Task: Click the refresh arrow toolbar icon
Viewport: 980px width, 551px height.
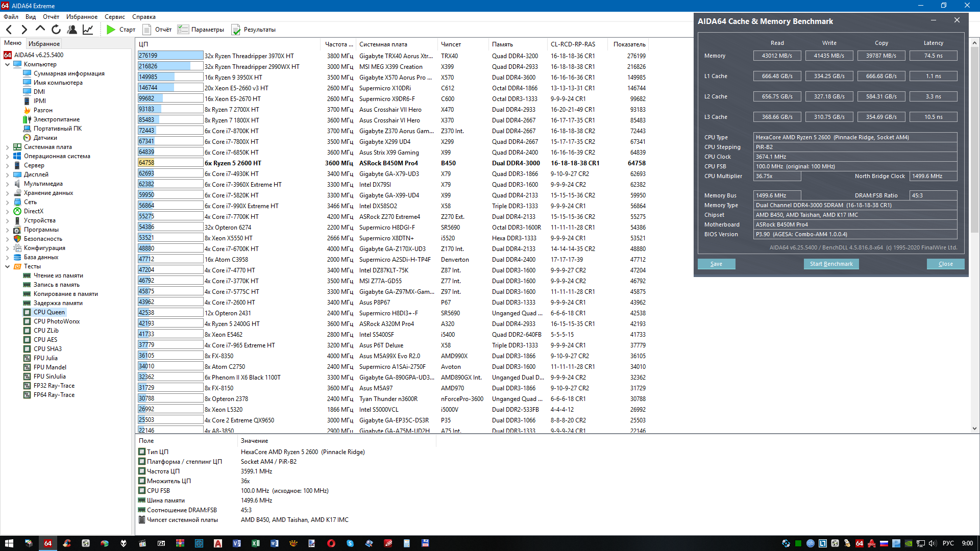Action: coord(56,30)
